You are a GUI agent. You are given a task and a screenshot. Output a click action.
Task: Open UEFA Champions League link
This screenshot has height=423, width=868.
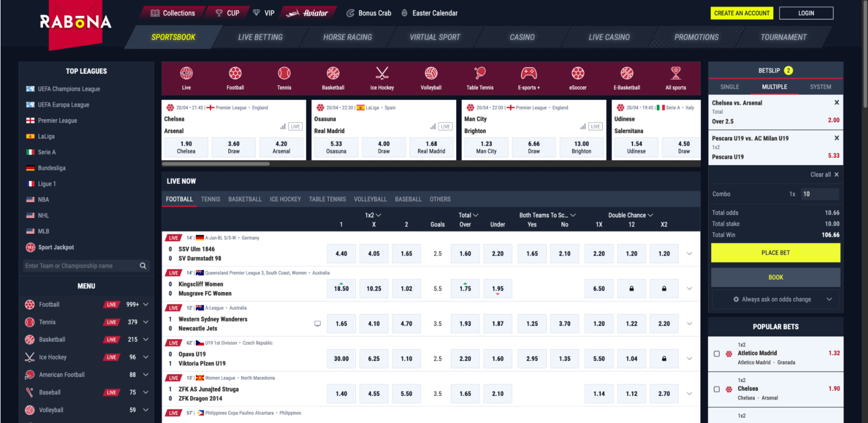point(69,89)
